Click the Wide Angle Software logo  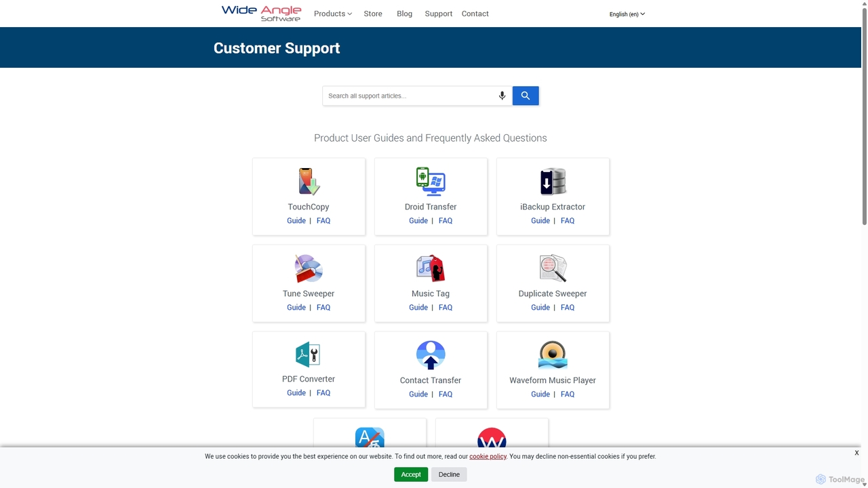261,13
